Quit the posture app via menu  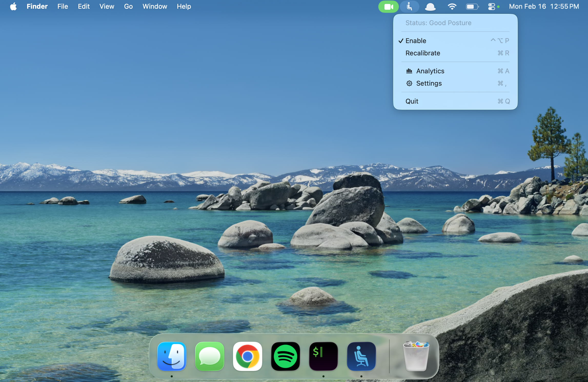(x=412, y=101)
